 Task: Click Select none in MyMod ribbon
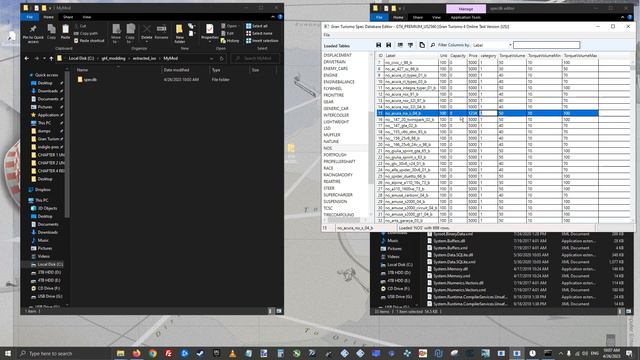click(259, 33)
